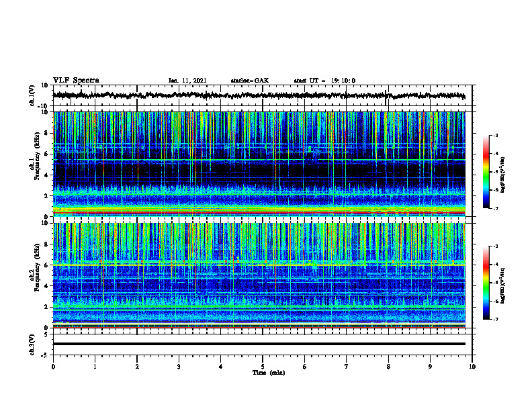Click the '-10' tick on ch.1(V) axis
Viewport: 532px width, 411px height.
pyautogui.click(x=44, y=106)
